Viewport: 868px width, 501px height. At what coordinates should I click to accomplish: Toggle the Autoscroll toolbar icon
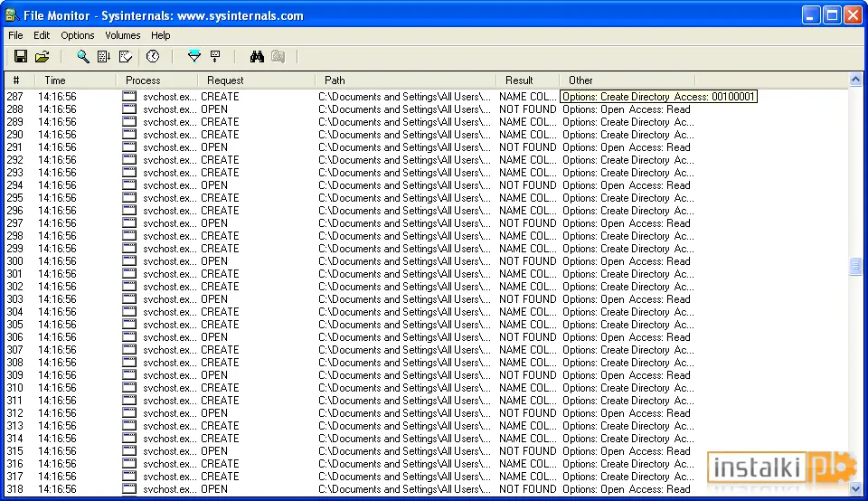(x=104, y=56)
